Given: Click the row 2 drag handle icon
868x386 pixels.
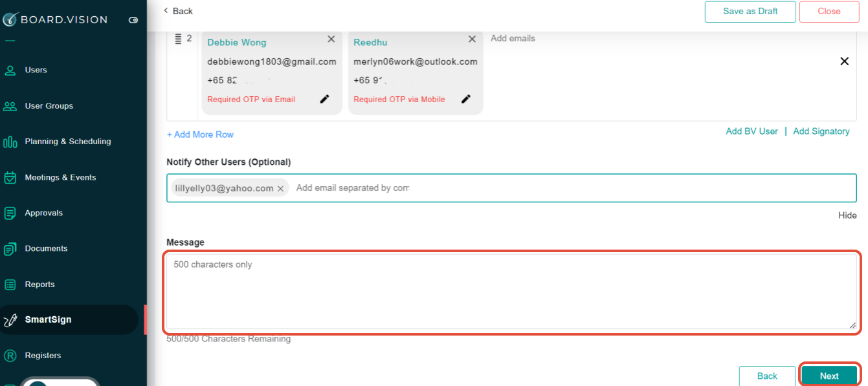Looking at the screenshot, I should coord(177,39).
